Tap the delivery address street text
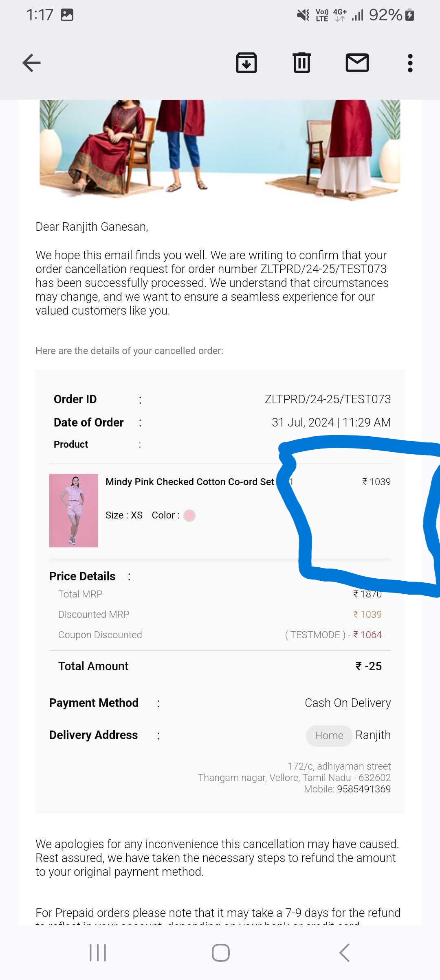Screen dimensions: 440x980 339,766
